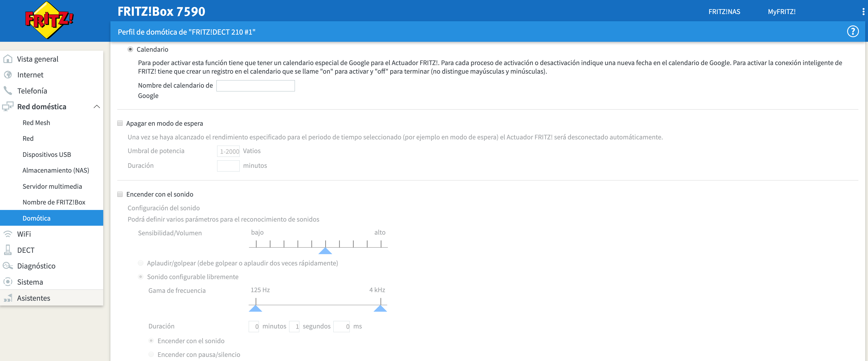Click the WiFi signal icon

pyautogui.click(x=8, y=234)
